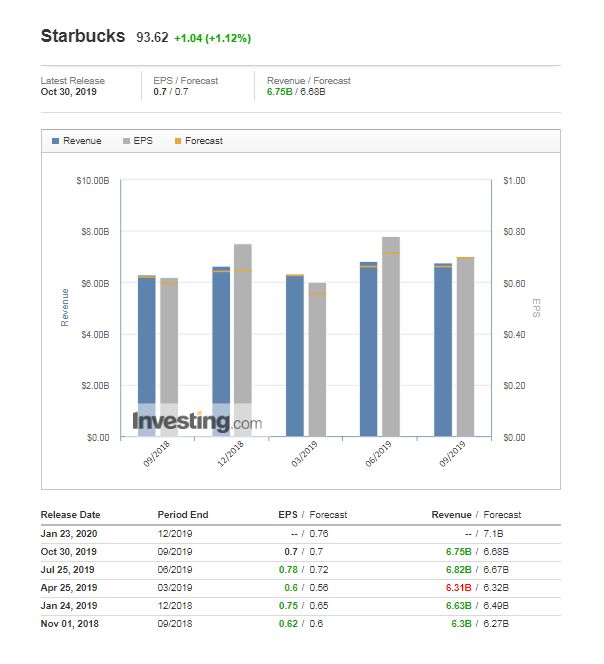
Task: Click the revenue 6.63B / 6.49B cell
Action: [477, 606]
